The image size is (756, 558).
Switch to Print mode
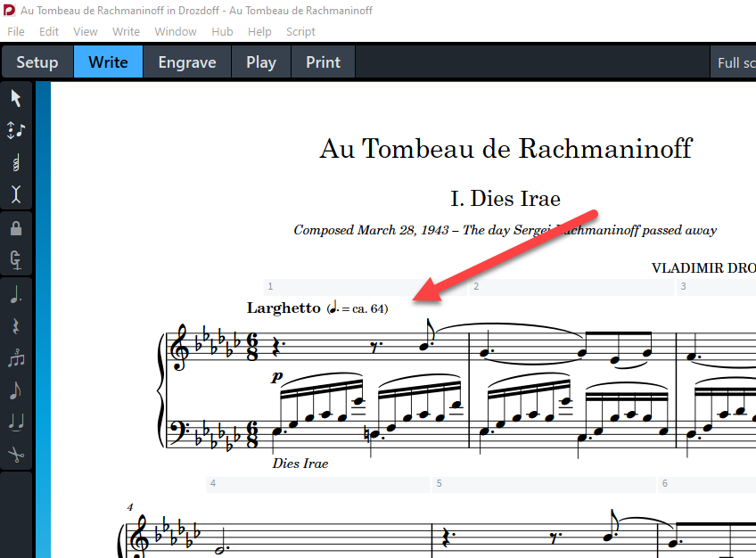click(323, 62)
